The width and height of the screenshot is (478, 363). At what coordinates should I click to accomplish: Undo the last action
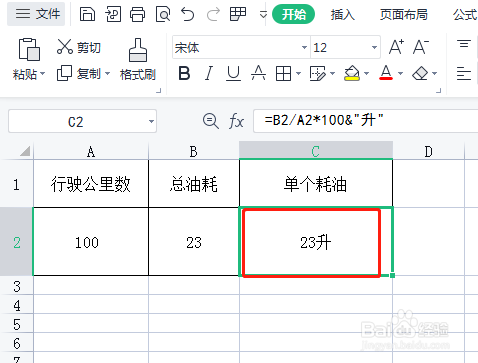click(187, 14)
